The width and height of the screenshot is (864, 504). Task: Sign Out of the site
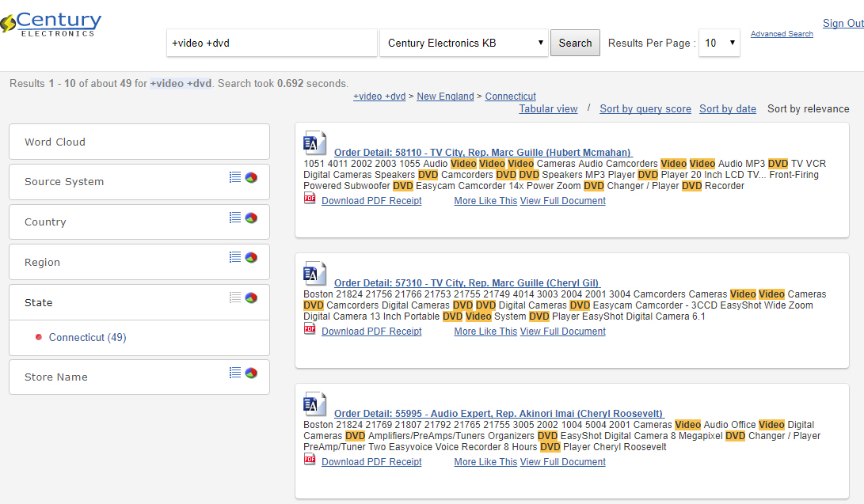click(843, 23)
